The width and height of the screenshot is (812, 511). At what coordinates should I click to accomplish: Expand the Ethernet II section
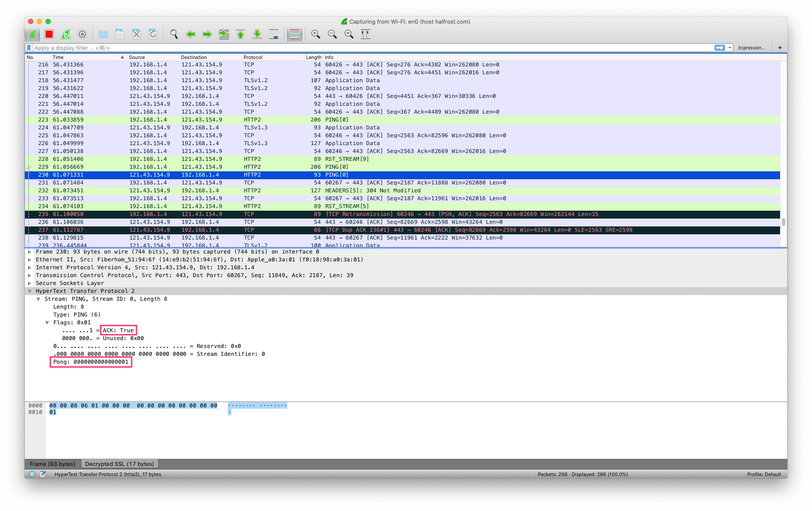[29, 260]
